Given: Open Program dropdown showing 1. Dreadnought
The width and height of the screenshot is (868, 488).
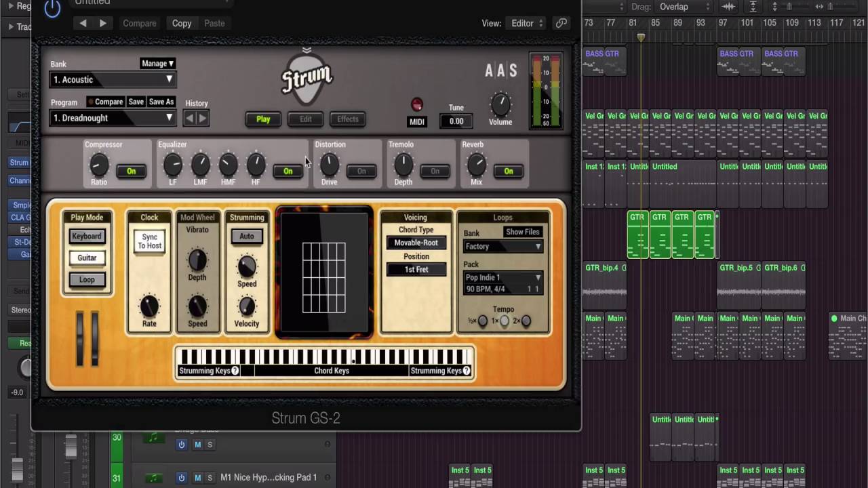Looking at the screenshot, I should point(113,118).
